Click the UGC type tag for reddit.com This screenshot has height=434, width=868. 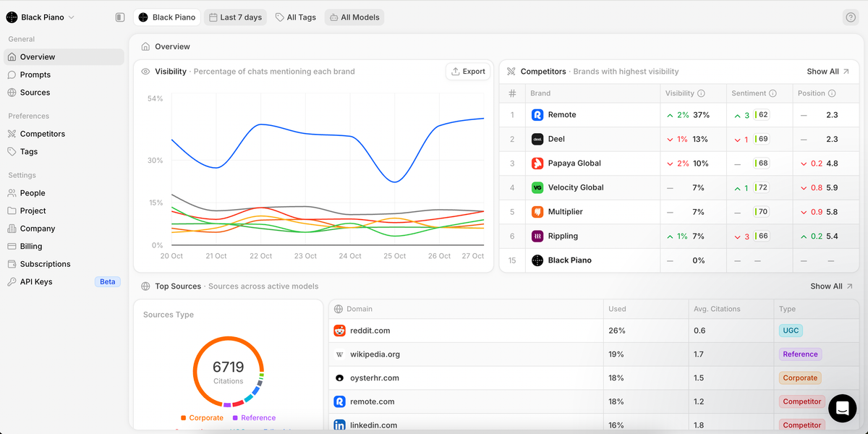tap(791, 331)
